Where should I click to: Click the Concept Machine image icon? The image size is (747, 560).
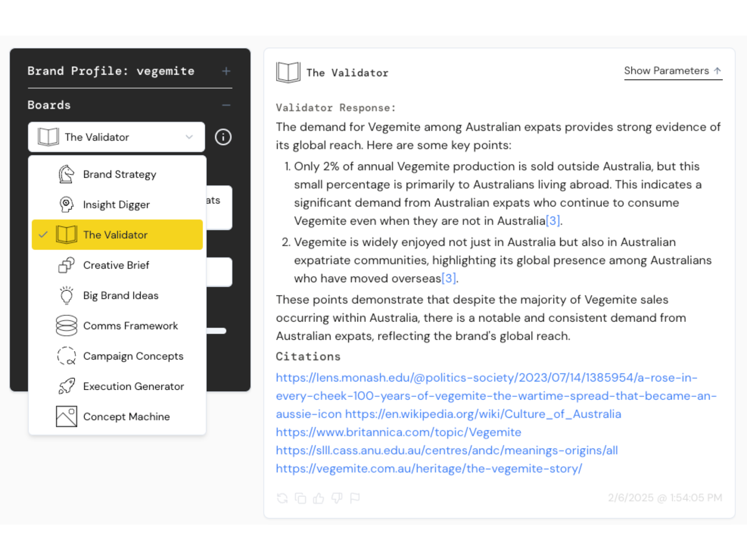tap(66, 416)
